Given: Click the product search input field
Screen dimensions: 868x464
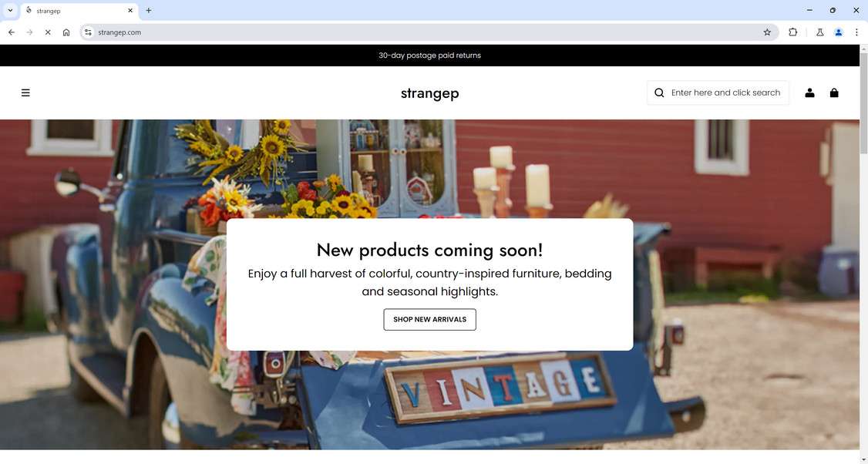Looking at the screenshot, I should 725,92.
